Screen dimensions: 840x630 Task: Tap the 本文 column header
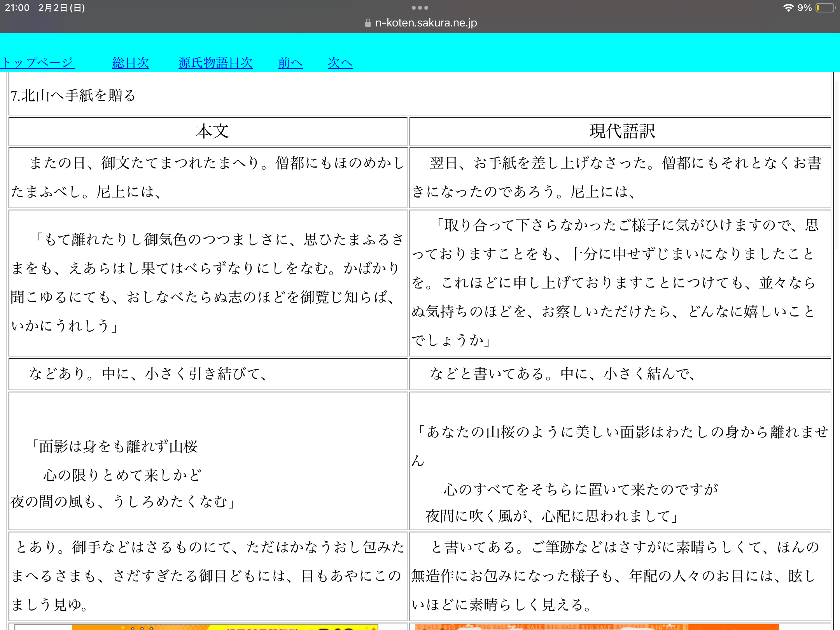click(x=212, y=131)
